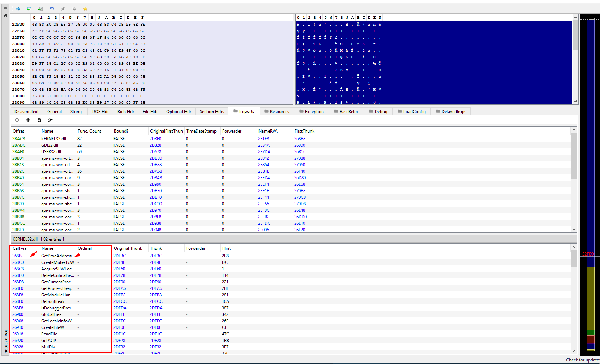This screenshot has width=600, height=364.
Task: Switch to the Disasm: .text tab
Action: coord(26,112)
